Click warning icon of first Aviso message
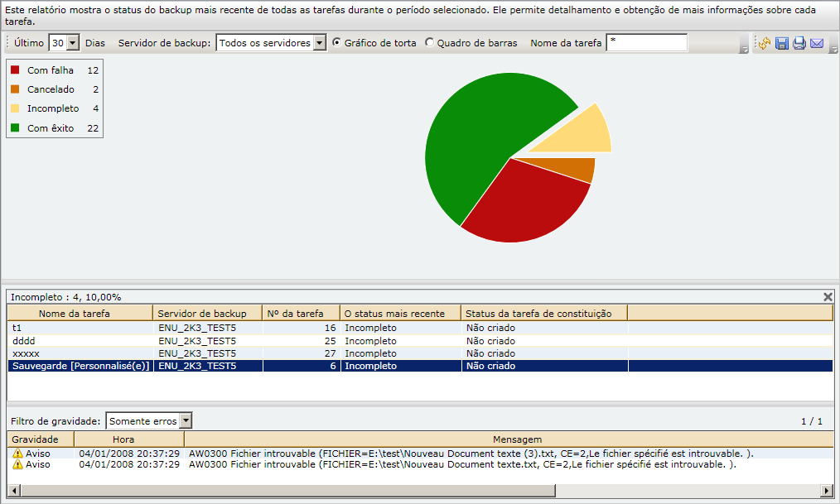The width and height of the screenshot is (840, 504). point(17,454)
